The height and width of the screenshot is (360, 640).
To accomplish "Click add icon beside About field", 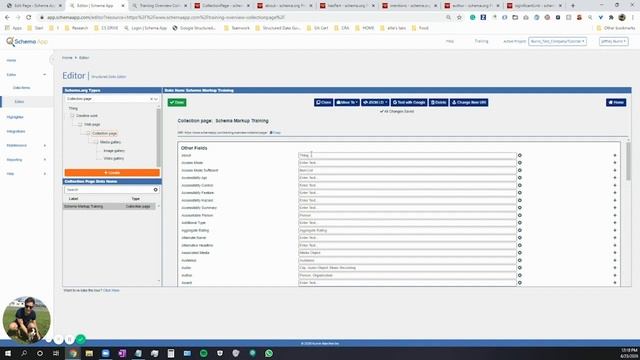I will click(x=520, y=156).
